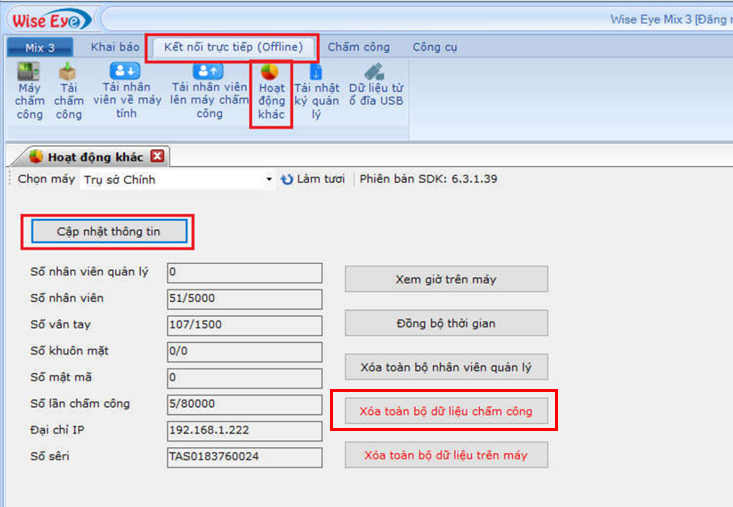Open Hoạt động khác pie-chart icon

coord(270,72)
